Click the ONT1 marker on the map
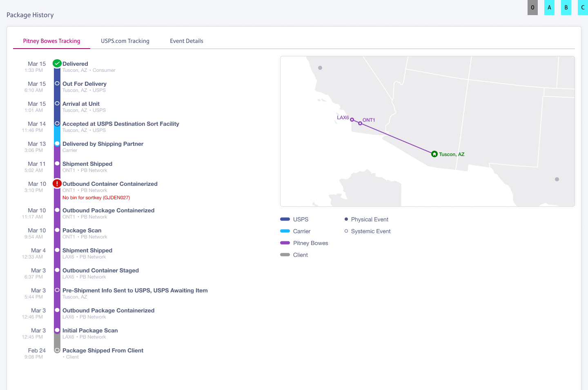588x390 pixels. point(360,123)
